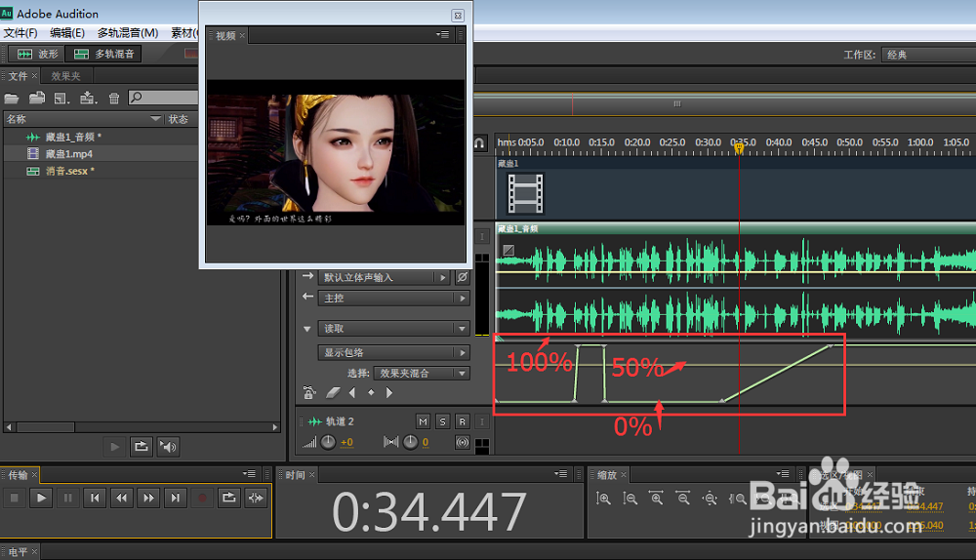Select 消音.sesx session row
This screenshot has height=560, width=976.
101,171
